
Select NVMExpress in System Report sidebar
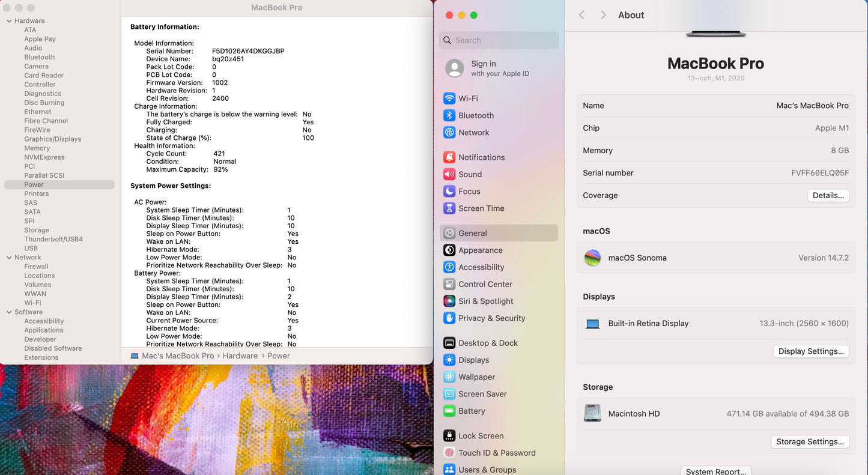click(x=44, y=157)
